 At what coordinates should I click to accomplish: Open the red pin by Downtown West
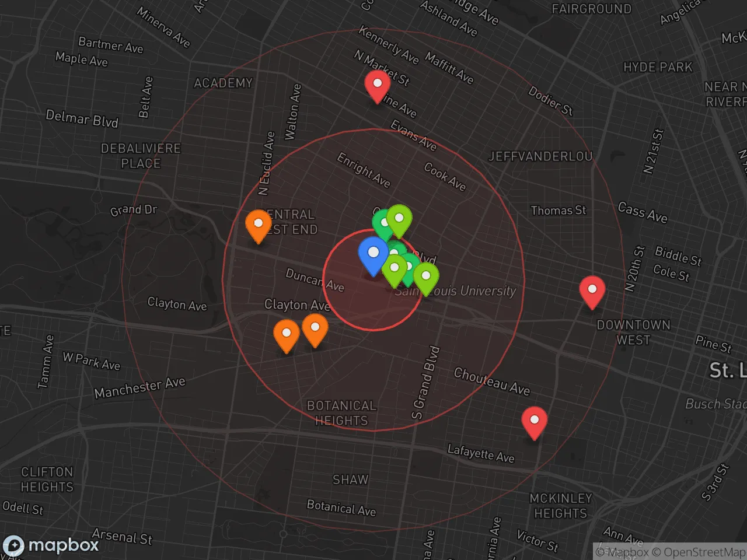(592, 290)
